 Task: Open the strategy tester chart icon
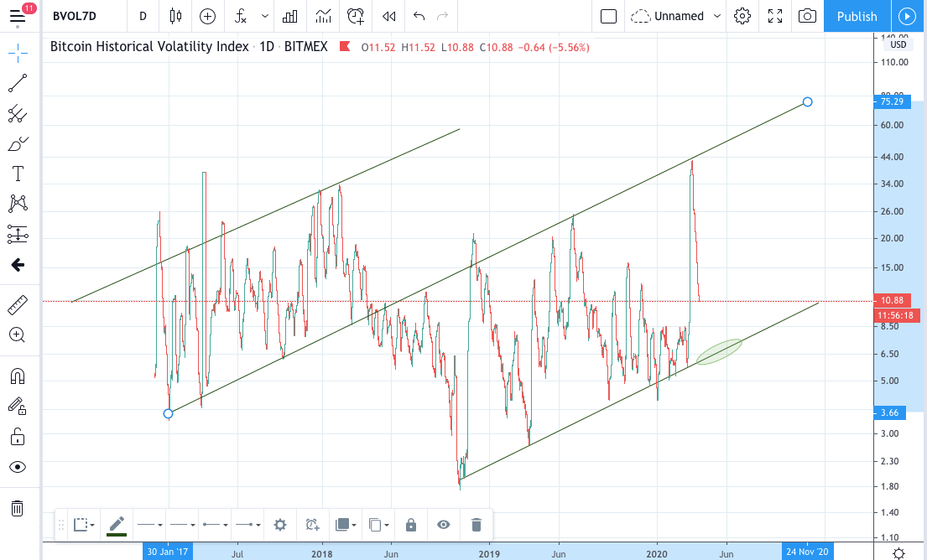(x=323, y=17)
